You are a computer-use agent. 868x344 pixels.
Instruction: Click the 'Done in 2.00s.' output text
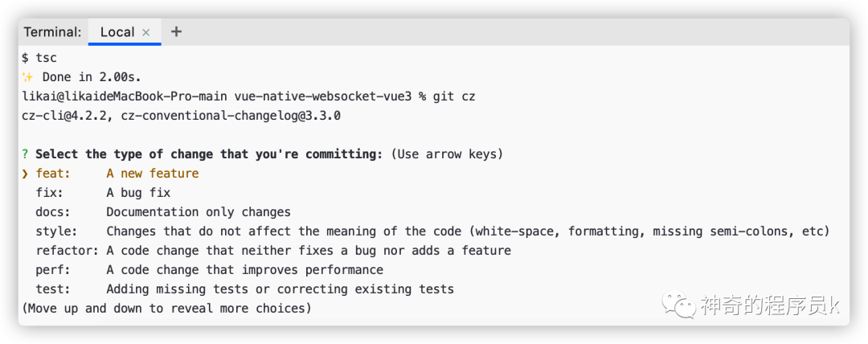92,77
